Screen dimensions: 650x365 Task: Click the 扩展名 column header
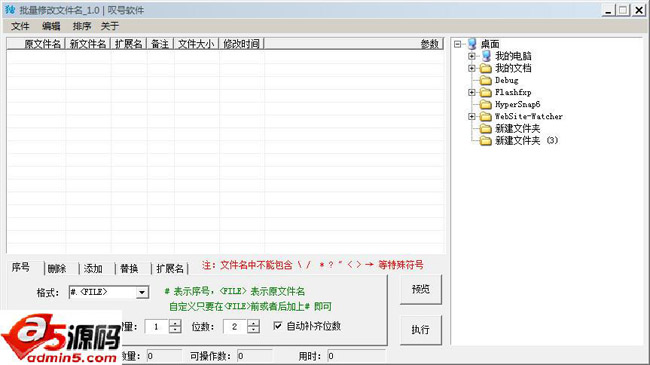(129, 44)
